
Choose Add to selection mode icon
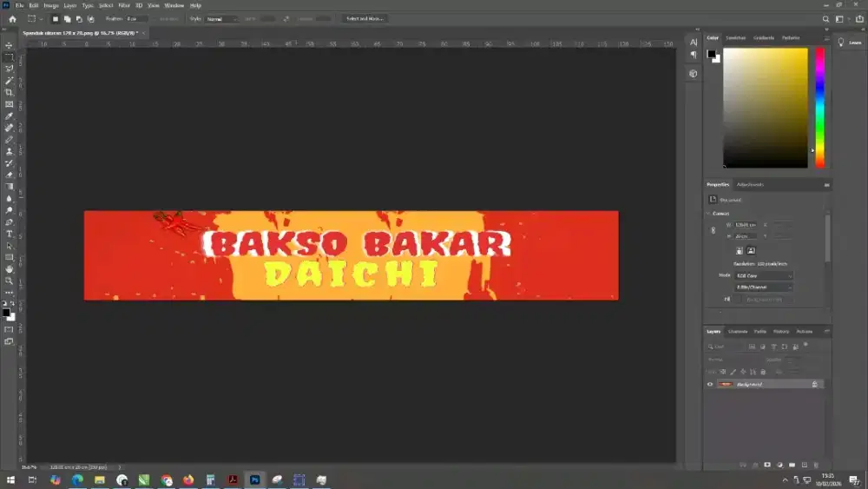pos(67,19)
